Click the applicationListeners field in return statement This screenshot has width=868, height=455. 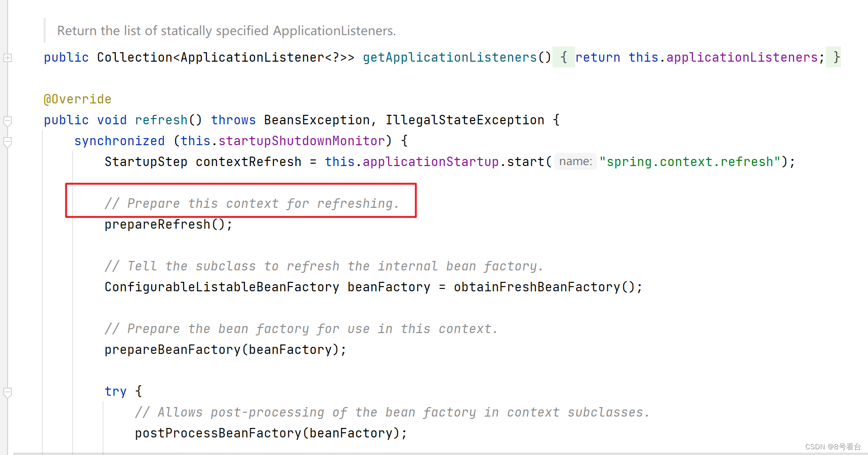point(742,57)
